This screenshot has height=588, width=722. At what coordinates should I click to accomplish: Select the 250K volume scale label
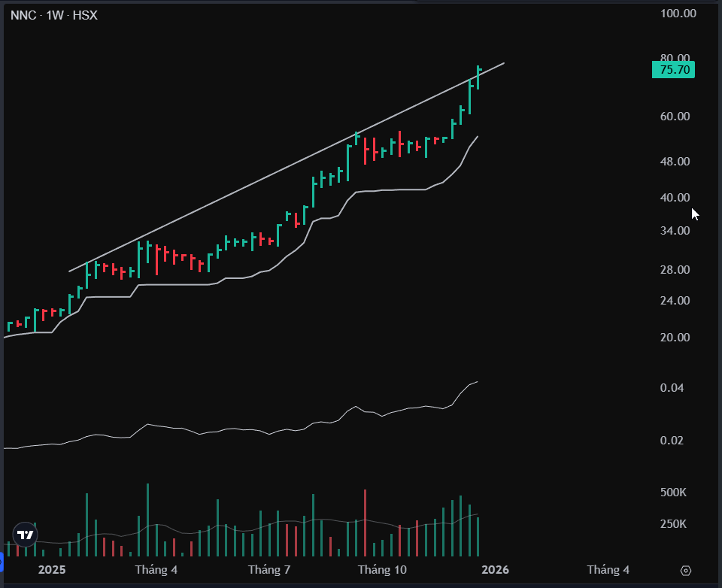click(672, 524)
